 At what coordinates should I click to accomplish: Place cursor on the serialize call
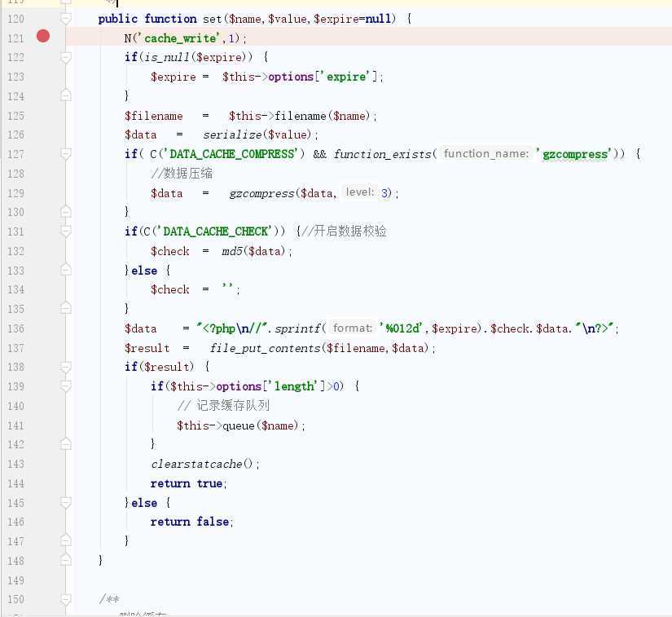click(233, 134)
